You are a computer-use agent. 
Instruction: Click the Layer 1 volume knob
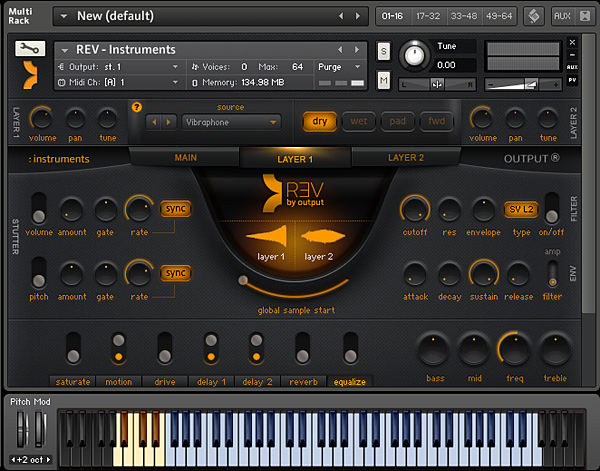pos(41,119)
